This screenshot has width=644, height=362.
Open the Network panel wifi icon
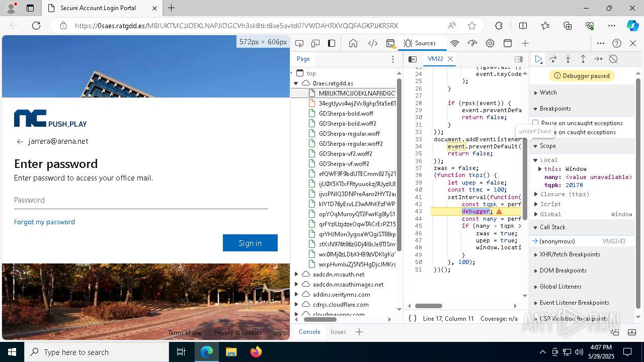coord(455,43)
